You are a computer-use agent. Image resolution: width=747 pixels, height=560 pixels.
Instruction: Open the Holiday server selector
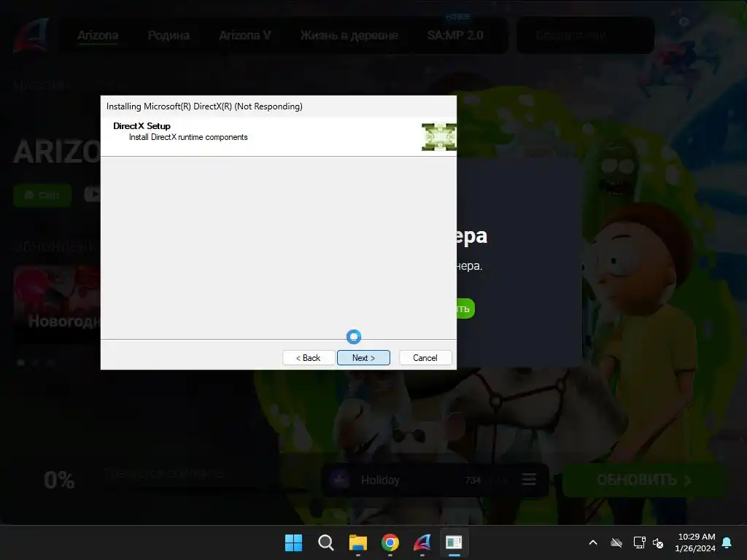tap(435, 480)
